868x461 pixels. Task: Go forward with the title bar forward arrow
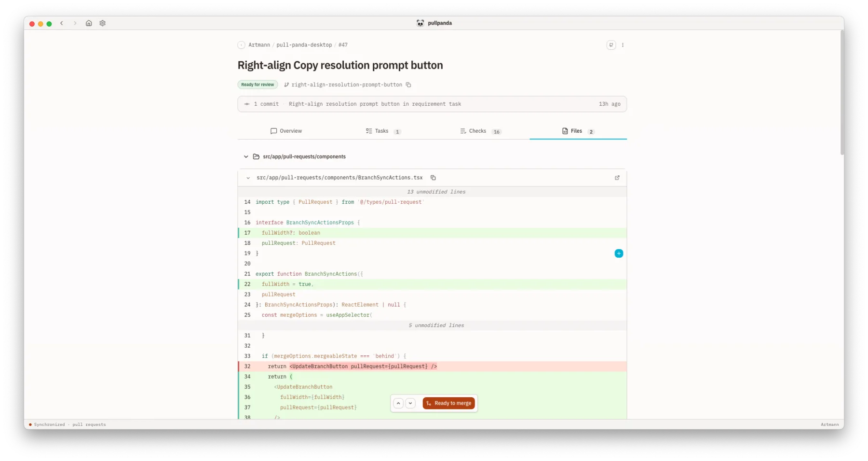coord(75,23)
